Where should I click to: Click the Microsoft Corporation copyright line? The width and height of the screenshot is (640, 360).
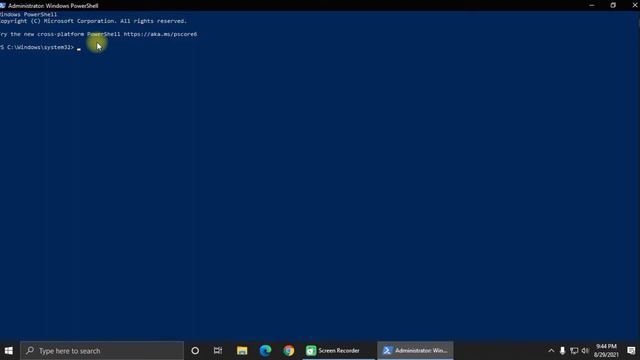[93, 21]
